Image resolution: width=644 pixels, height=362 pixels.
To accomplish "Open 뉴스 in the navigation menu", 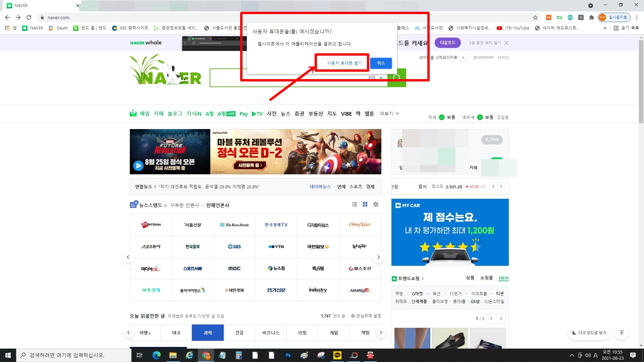I will 285,114.
